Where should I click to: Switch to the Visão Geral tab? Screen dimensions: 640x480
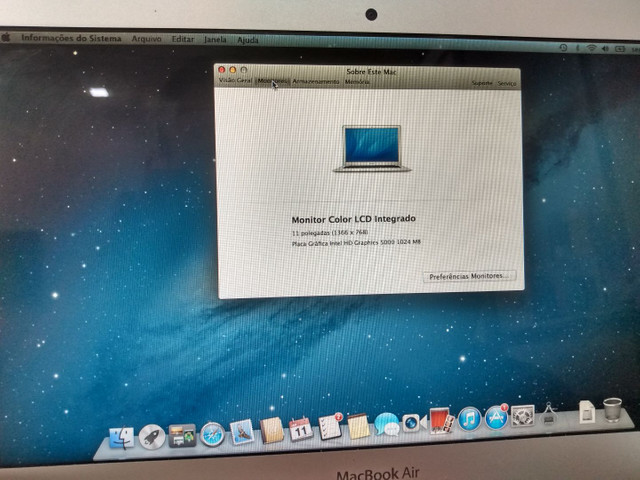[x=236, y=80]
